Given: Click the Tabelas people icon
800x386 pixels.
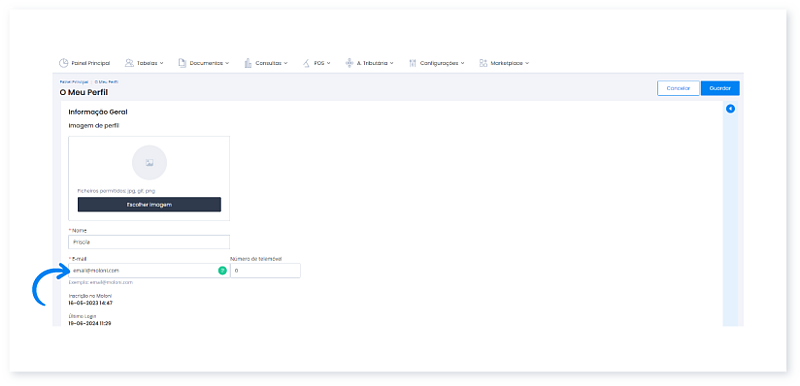Looking at the screenshot, I should (129, 63).
